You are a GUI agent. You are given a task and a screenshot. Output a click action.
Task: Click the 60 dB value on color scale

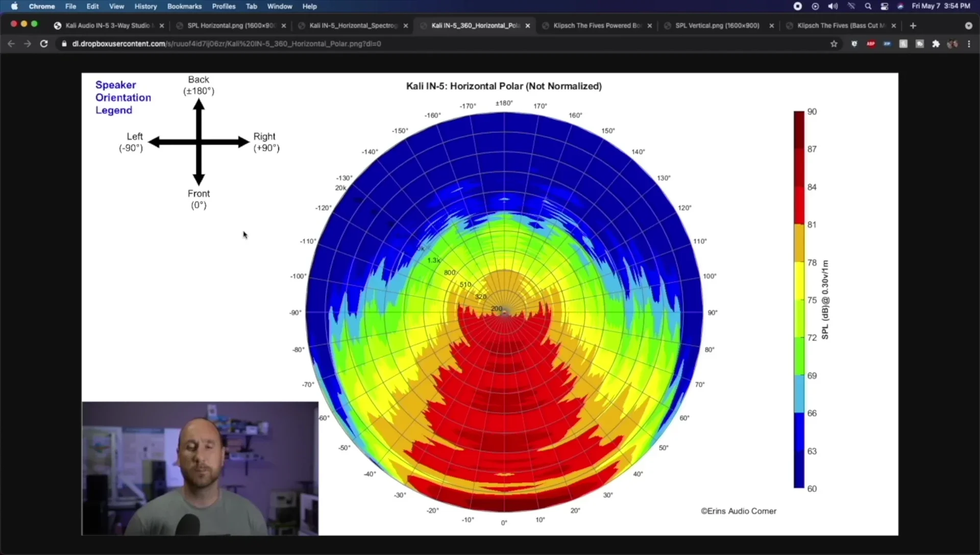point(812,489)
